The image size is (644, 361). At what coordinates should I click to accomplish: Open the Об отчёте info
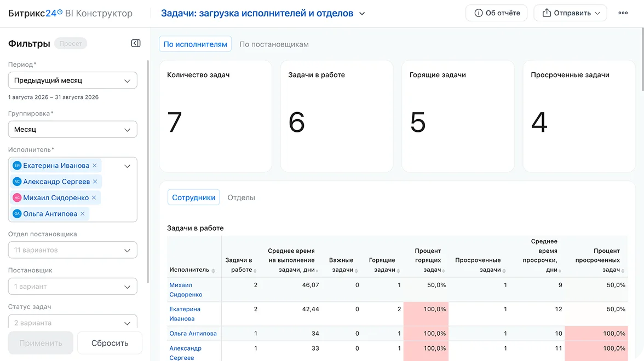(x=496, y=13)
